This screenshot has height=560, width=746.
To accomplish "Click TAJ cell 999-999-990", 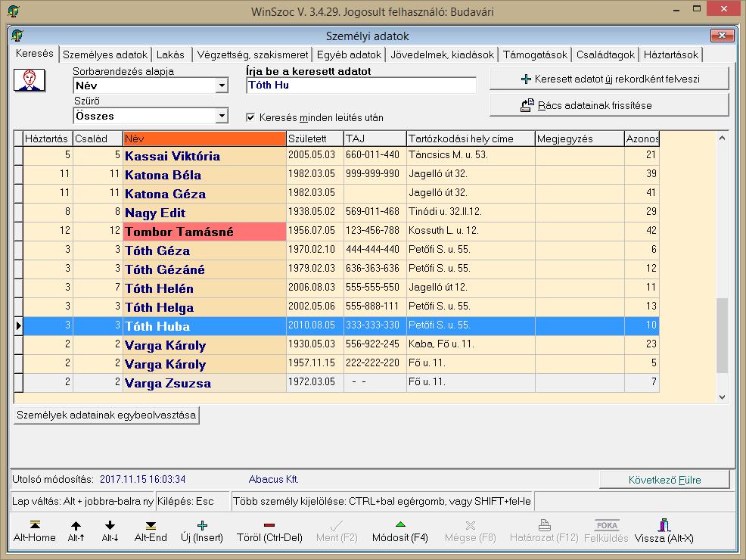I will (x=375, y=173).
